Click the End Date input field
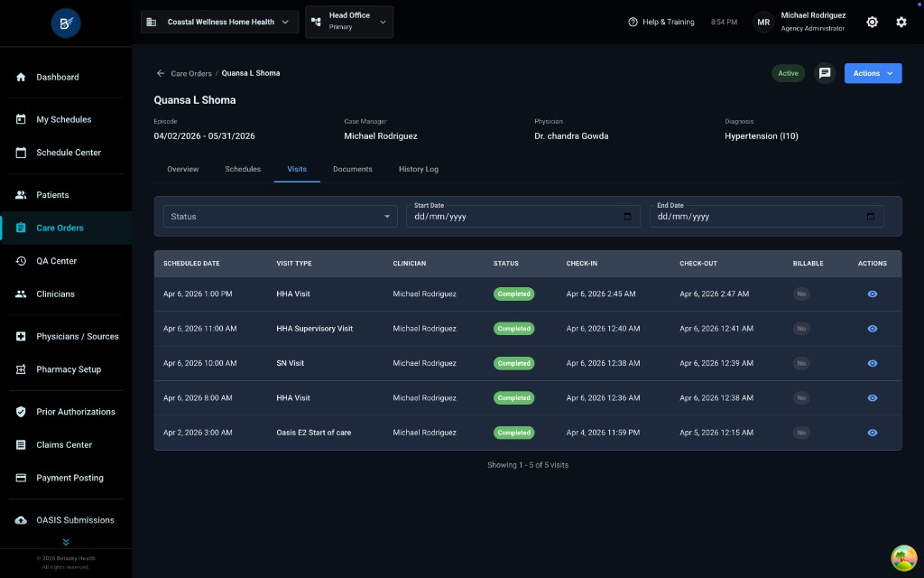The width and height of the screenshot is (924, 578). coord(766,217)
